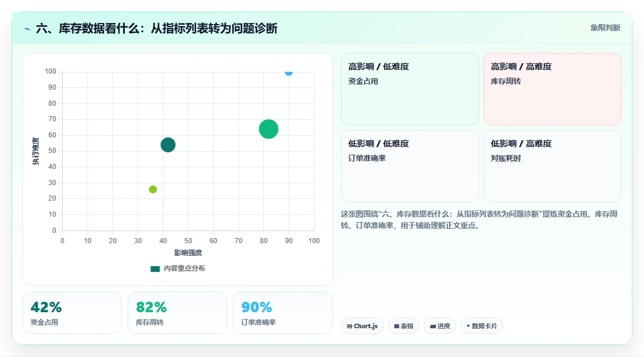The height and width of the screenshot is (357, 644).
Task: Select the 高影响 / 低难度 quadrant card
Action: pos(410,89)
